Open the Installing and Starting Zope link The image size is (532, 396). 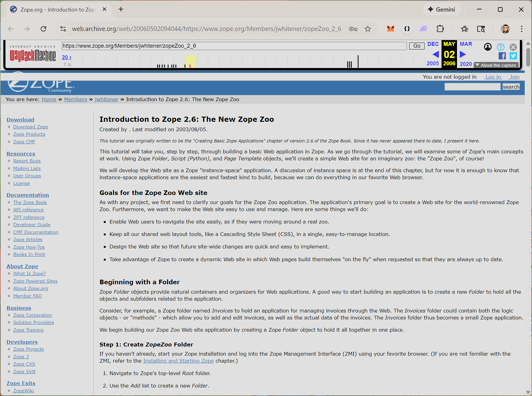click(178, 361)
